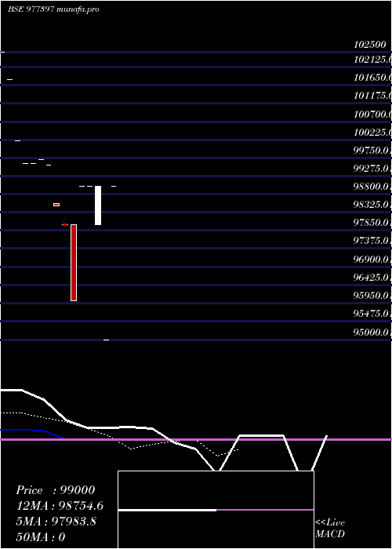Click the 50MA : 0 readout
This screenshot has height=549, width=392.
tap(41, 536)
